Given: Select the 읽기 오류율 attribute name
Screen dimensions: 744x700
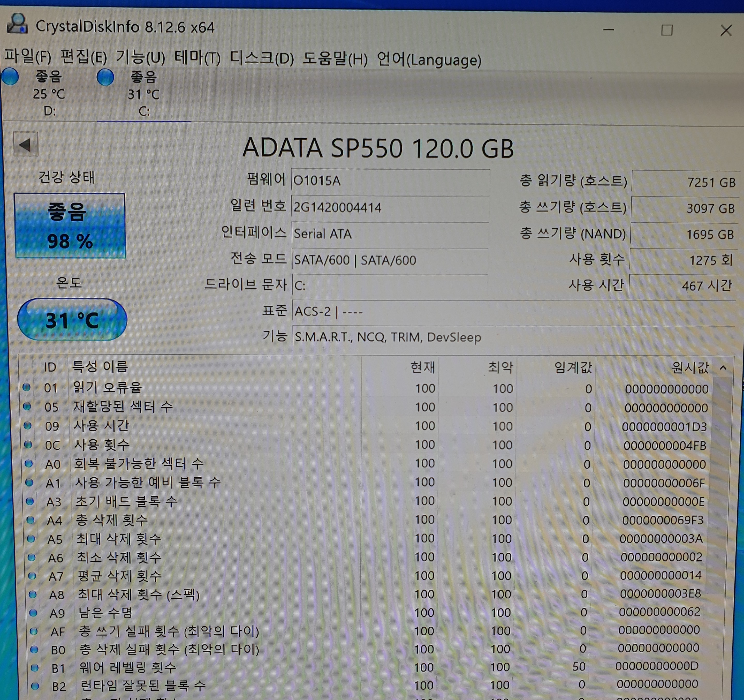Looking at the screenshot, I should (107, 387).
